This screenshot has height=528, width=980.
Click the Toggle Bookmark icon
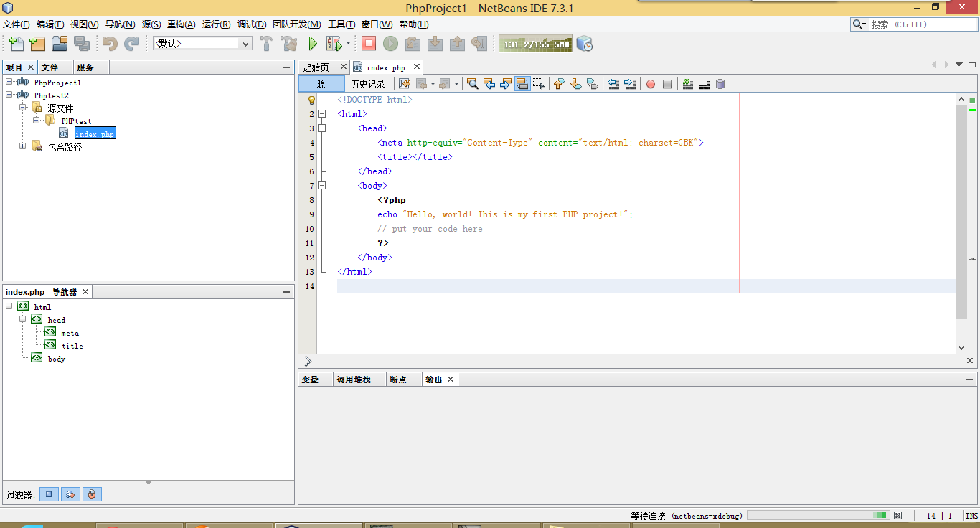(593, 84)
